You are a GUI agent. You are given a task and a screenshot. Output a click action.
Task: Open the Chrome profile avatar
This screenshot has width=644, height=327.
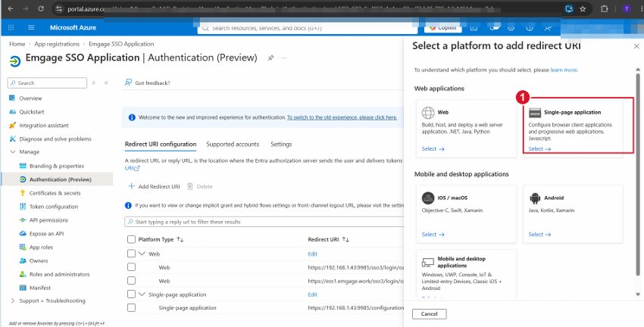(x=627, y=8)
